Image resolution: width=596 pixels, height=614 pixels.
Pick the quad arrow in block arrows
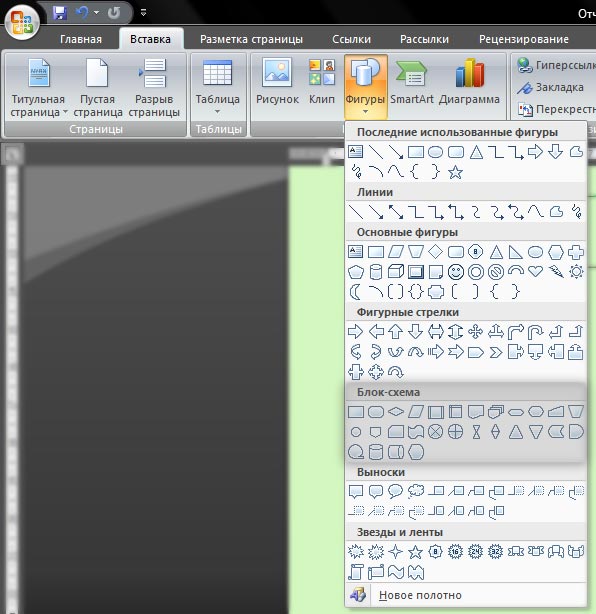click(475, 332)
